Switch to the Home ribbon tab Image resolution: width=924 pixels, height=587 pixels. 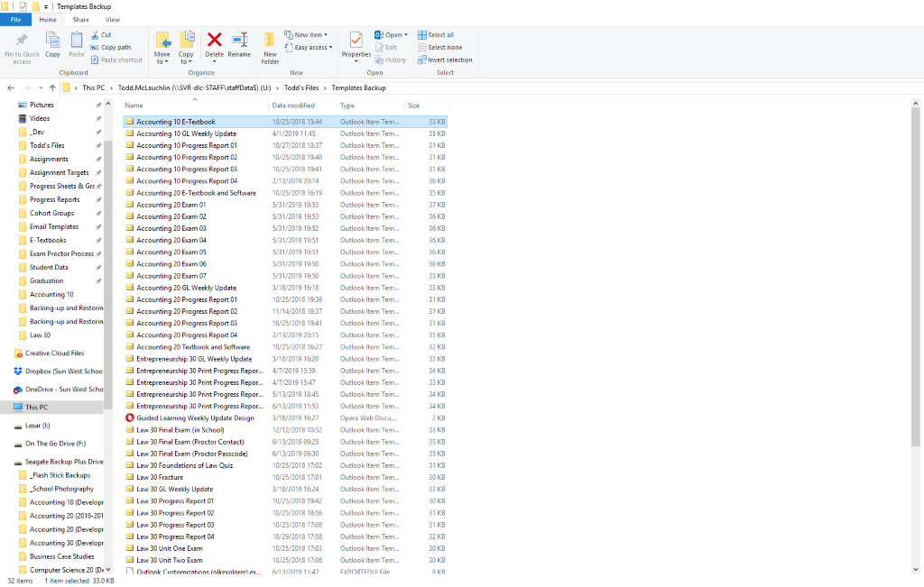48,20
